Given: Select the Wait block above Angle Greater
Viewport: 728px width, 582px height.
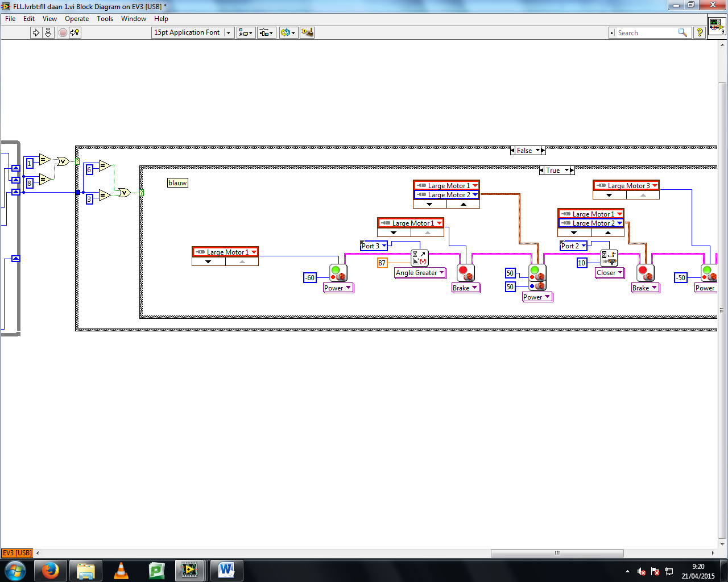Looking at the screenshot, I should tap(420, 258).
